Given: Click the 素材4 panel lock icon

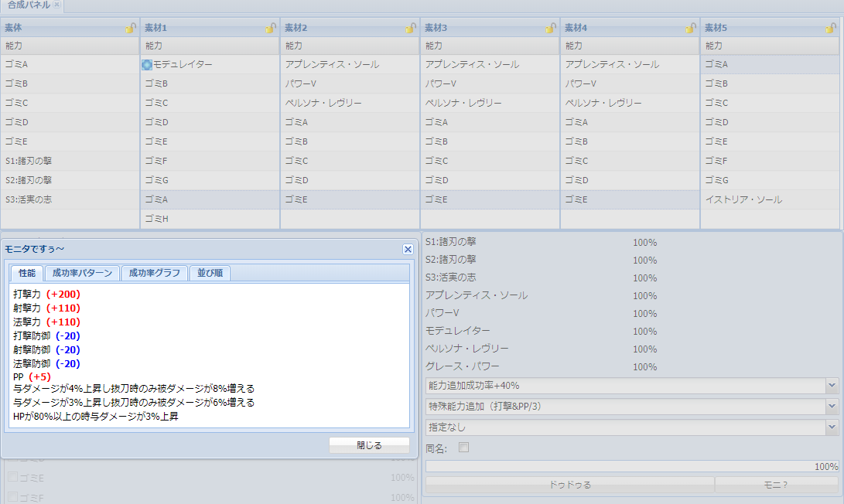Looking at the screenshot, I should tap(690, 28).
